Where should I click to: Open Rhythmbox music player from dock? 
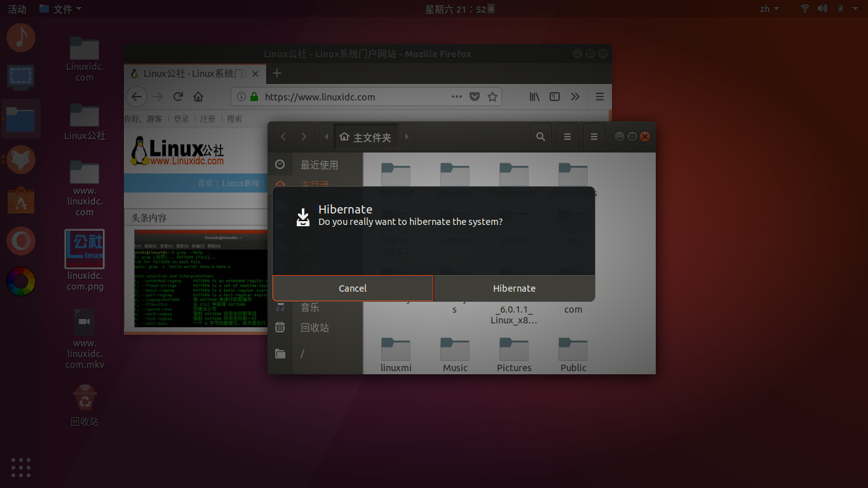pyautogui.click(x=21, y=37)
